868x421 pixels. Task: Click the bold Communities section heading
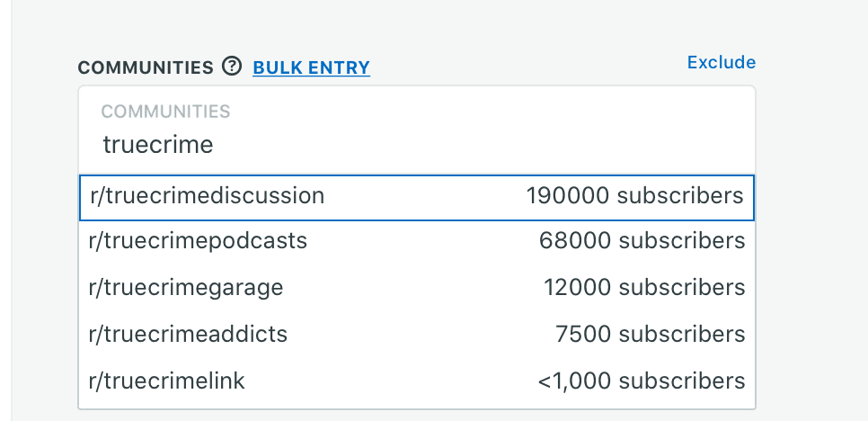pos(146,67)
